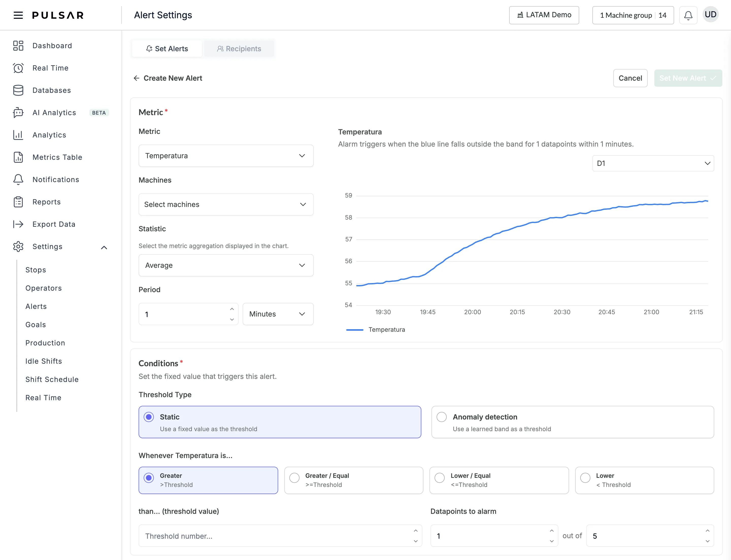Open the Temperatura metric dropdown
This screenshot has width=731, height=560.
click(x=226, y=156)
